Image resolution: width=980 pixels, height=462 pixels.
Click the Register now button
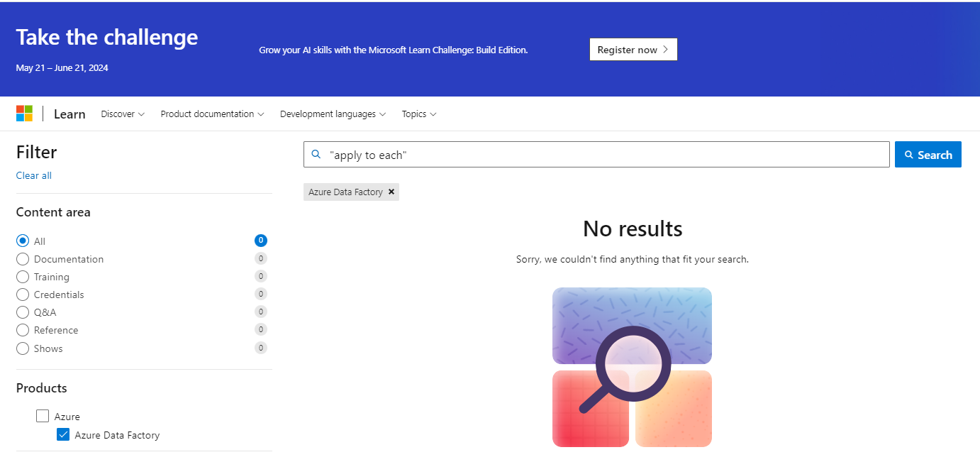pos(633,49)
